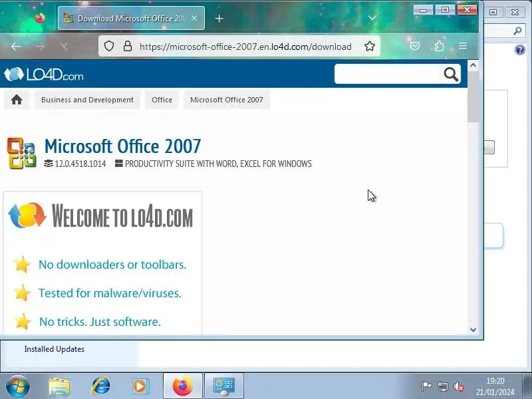Screen dimensions: 532x399
Task: Open Action Center flag tray icon
Action: (x=426, y=386)
